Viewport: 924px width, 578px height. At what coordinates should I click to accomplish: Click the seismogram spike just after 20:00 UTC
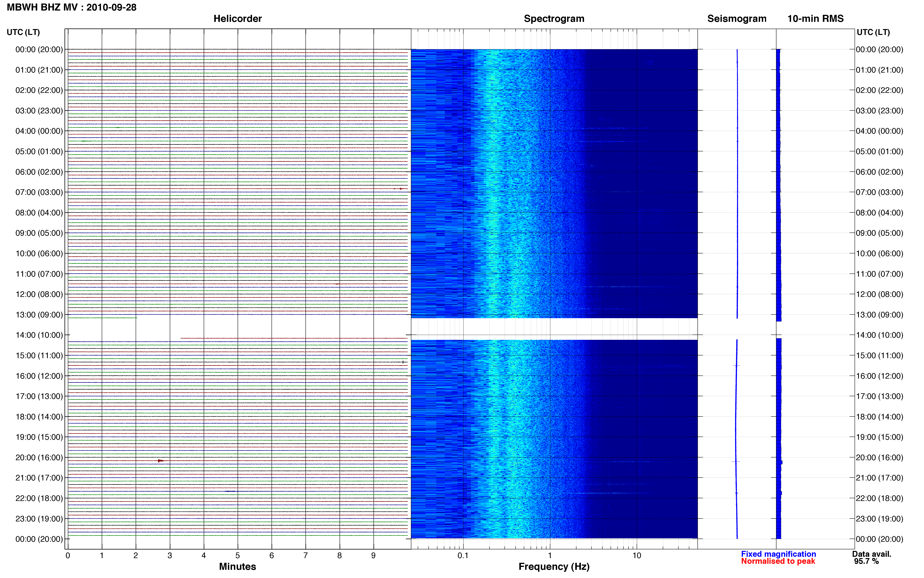(x=736, y=462)
